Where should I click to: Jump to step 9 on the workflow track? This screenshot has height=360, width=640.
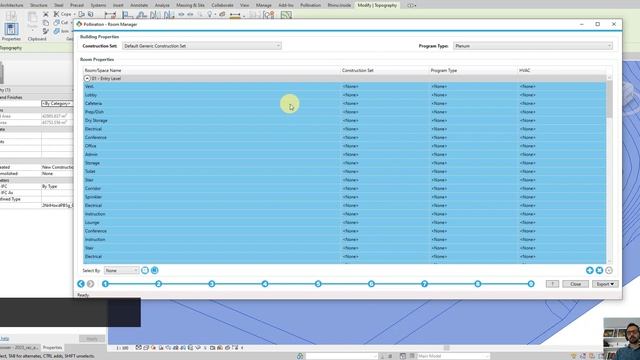[x=531, y=284]
